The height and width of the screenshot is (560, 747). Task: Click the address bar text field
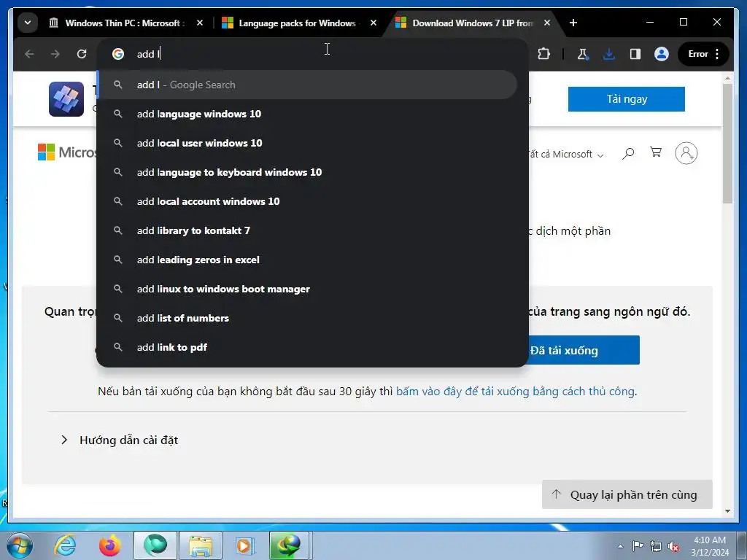point(312,54)
